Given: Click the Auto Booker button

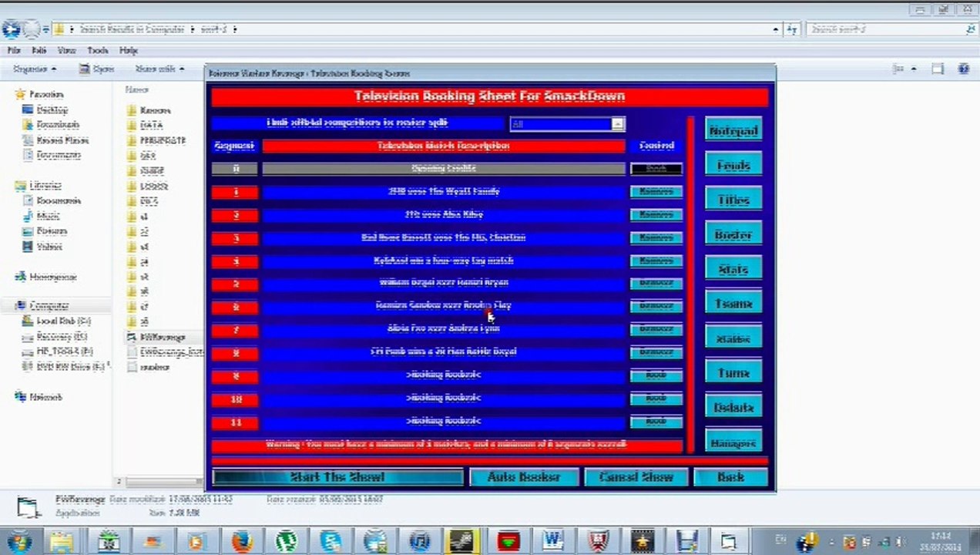Looking at the screenshot, I should point(524,477).
